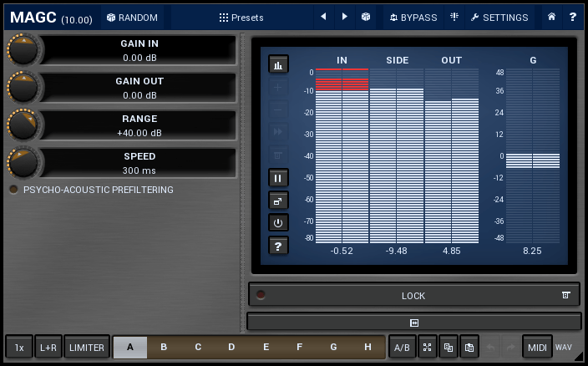This screenshot has height=366, width=588.
Task: Click the meter power icon button
Action: [x=278, y=222]
